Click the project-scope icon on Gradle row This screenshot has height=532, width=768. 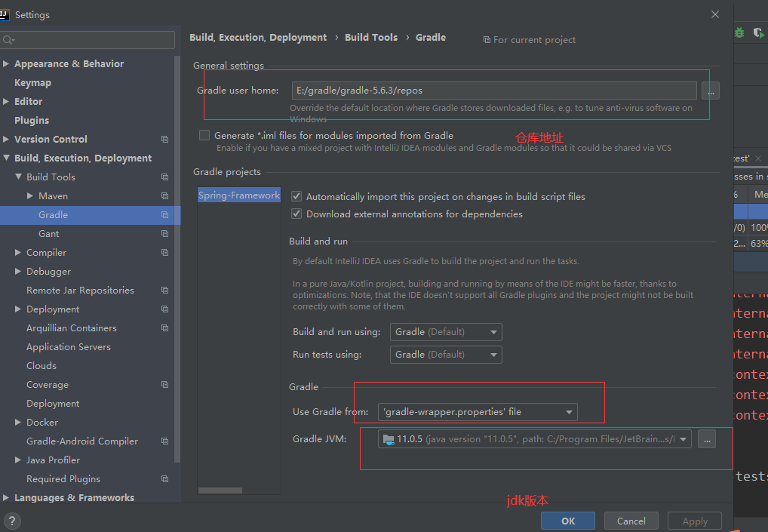[165, 214]
